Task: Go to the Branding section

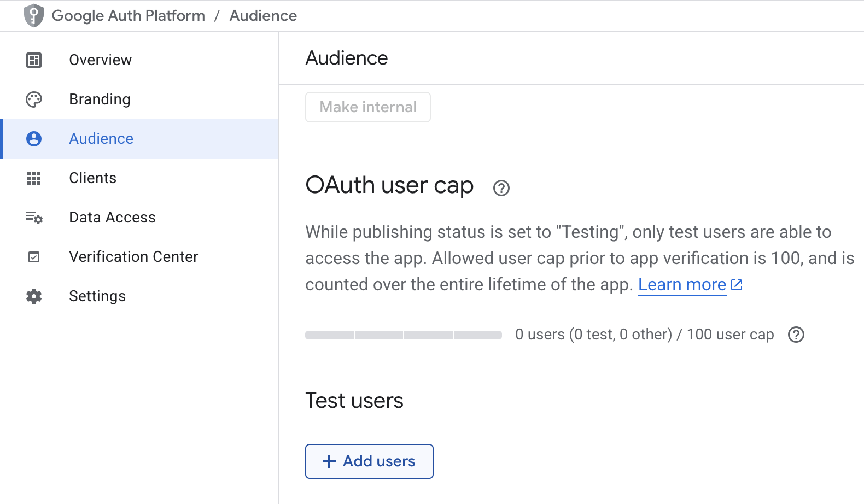Action: pyautogui.click(x=140, y=99)
